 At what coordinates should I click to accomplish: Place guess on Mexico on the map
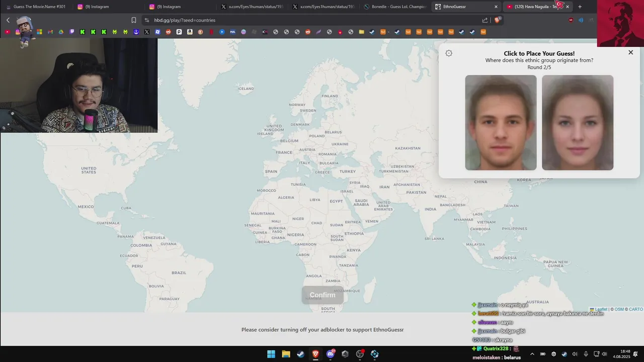(86, 207)
